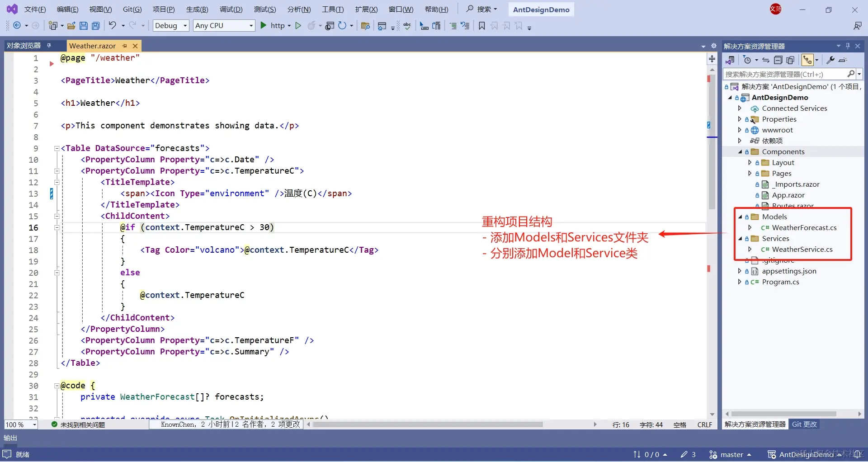Open the 100 % zoom dropdown

coord(21,425)
